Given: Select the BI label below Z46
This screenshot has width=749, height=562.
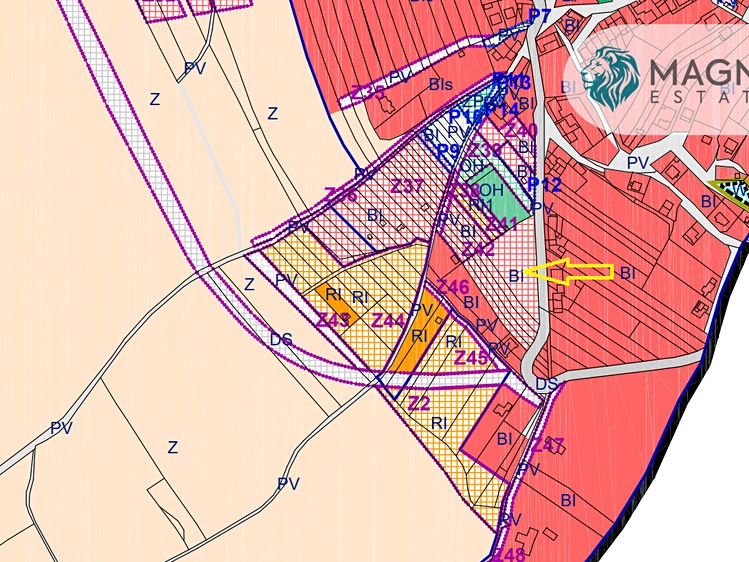Looking at the screenshot, I should [471, 302].
